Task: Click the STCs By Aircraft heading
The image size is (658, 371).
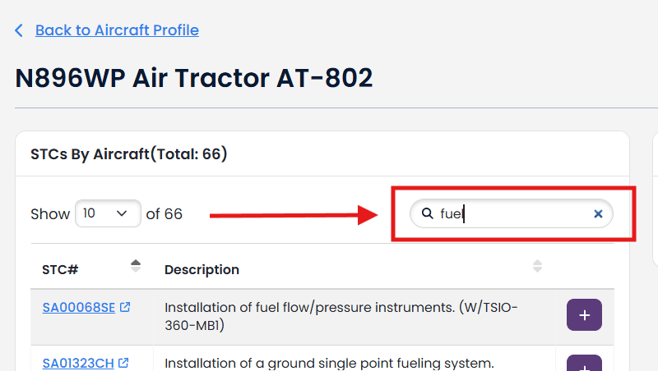Action: point(129,154)
